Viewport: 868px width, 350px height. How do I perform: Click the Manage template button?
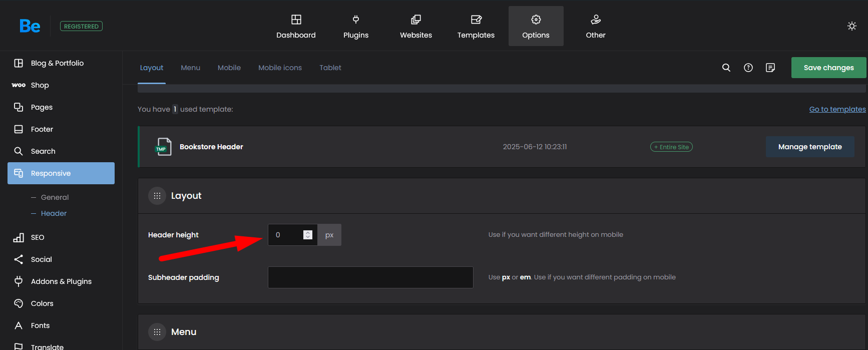[809, 147]
